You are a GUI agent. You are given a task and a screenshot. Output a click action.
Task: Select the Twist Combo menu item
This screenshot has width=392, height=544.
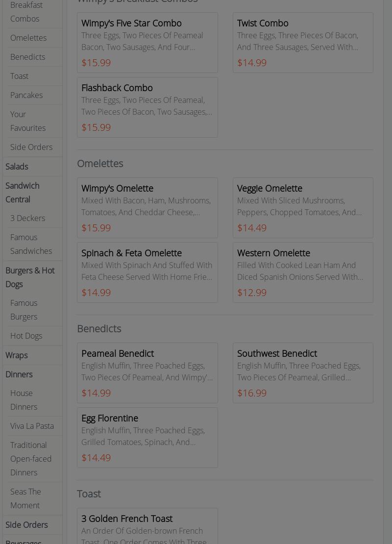303,43
